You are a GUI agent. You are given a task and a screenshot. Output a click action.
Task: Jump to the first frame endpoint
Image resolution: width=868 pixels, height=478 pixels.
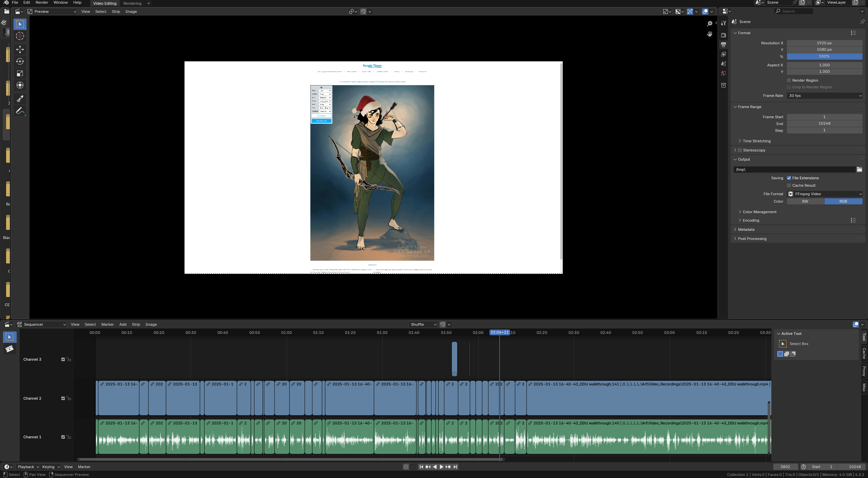pos(421,467)
